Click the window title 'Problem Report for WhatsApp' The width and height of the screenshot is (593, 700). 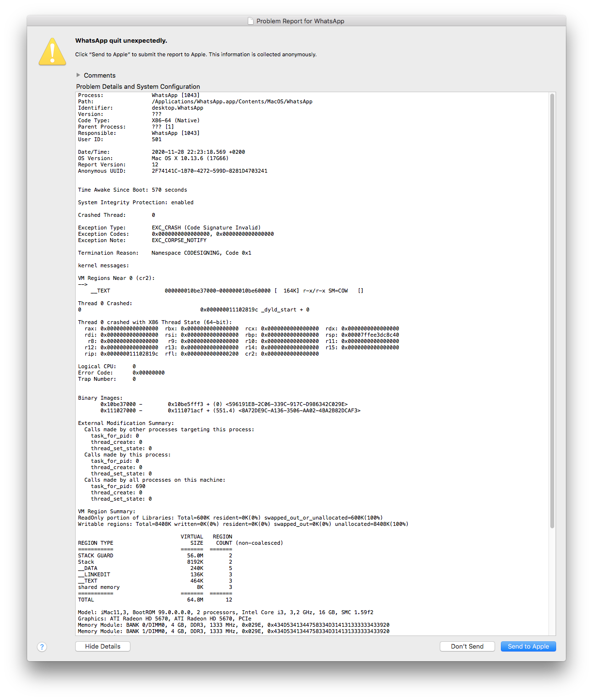coord(300,21)
